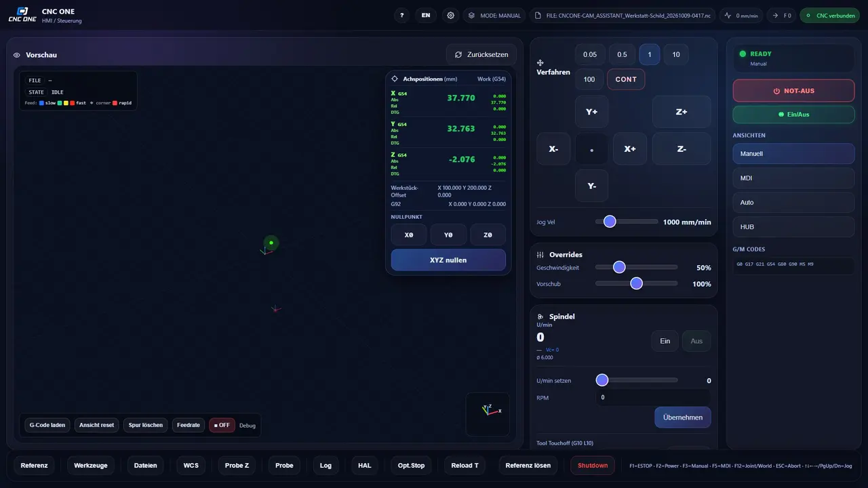The height and width of the screenshot is (488, 868).
Task: Select jog step 10
Action: (675, 54)
